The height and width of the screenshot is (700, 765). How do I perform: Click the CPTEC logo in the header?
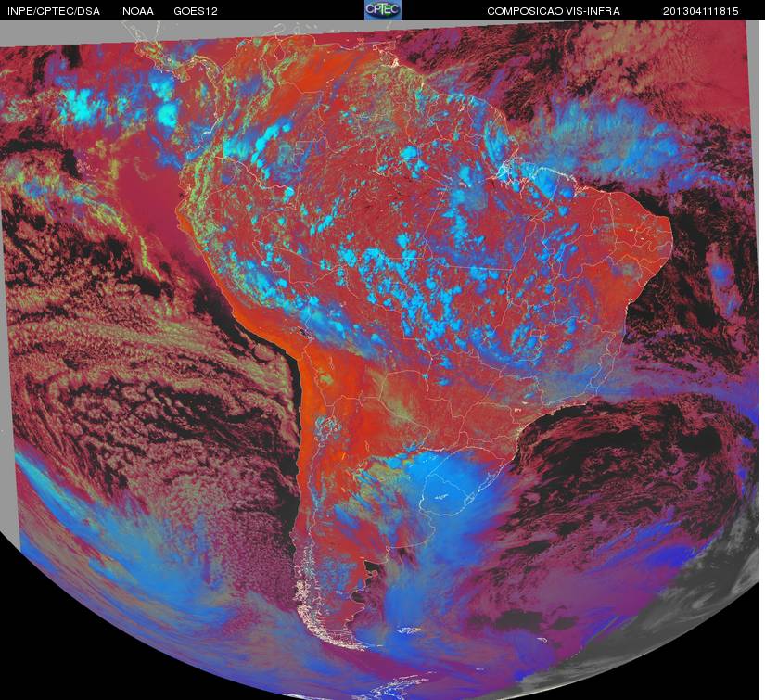coord(383,10)
